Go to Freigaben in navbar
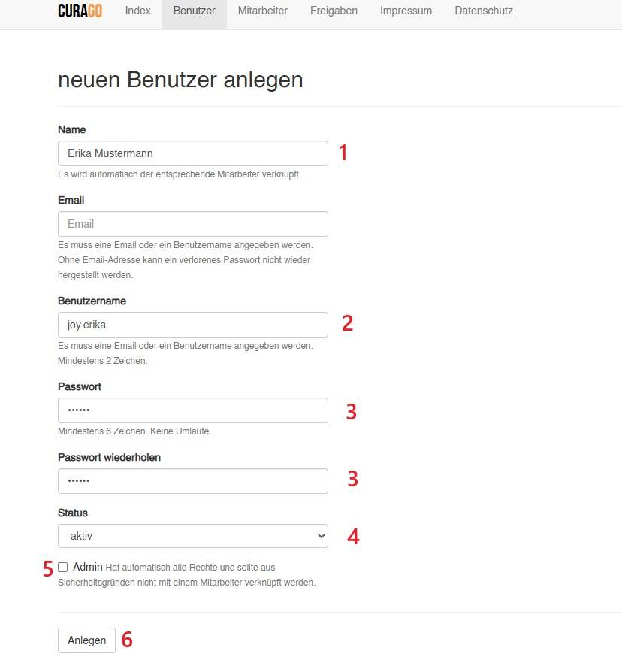 coord(334,11)
